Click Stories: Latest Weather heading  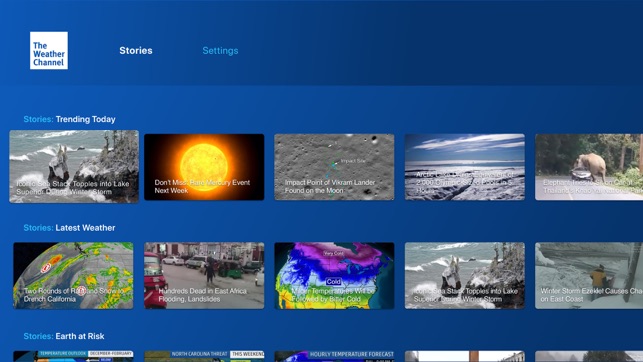click(x=69, y=228)
